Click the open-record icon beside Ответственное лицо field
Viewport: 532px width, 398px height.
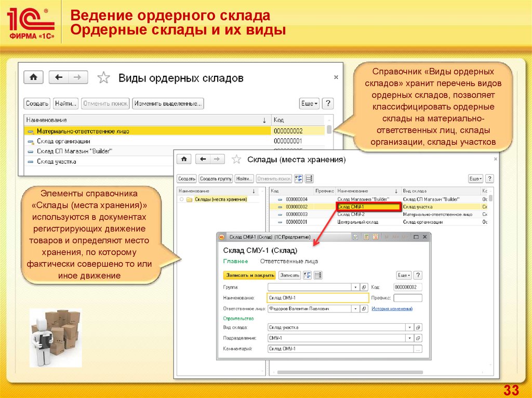click(364, 309)
